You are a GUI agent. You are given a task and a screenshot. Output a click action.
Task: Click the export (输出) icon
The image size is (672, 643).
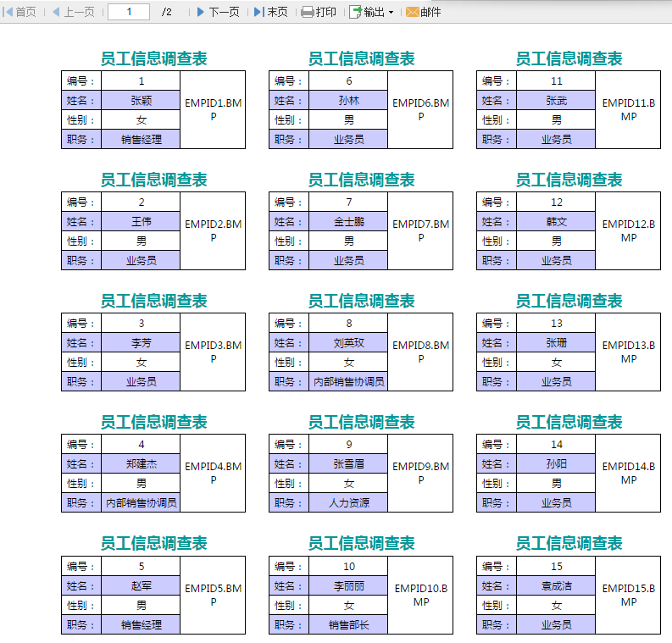355,12
